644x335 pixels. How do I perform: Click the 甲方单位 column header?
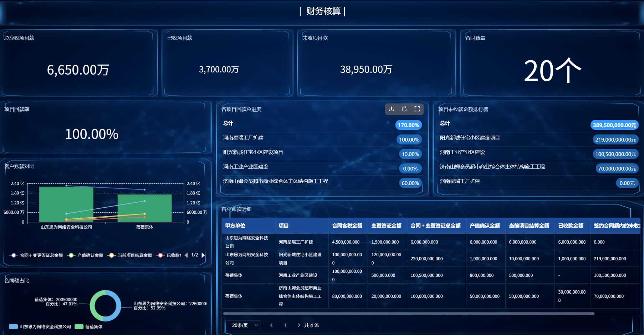click(235, 226)
